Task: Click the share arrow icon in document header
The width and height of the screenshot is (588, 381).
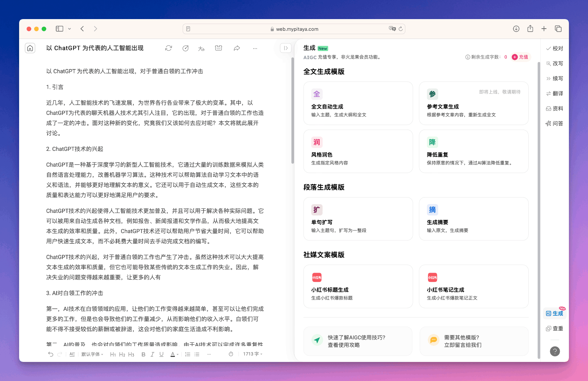Action: [x=237, y=48]
